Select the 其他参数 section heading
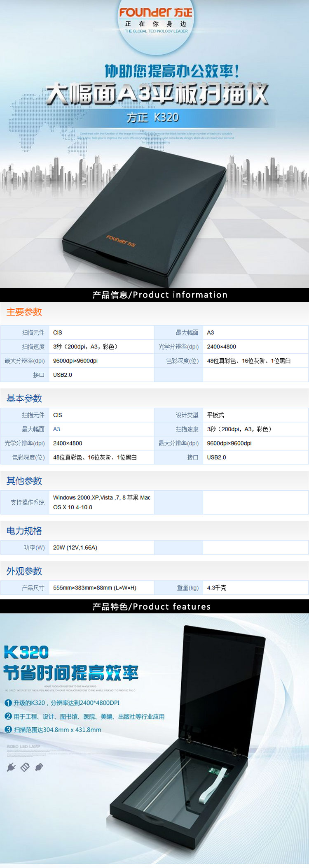Image resolution: width=309 pixels, height=868 pixels. pyautogui.click(x=24, y=481)
